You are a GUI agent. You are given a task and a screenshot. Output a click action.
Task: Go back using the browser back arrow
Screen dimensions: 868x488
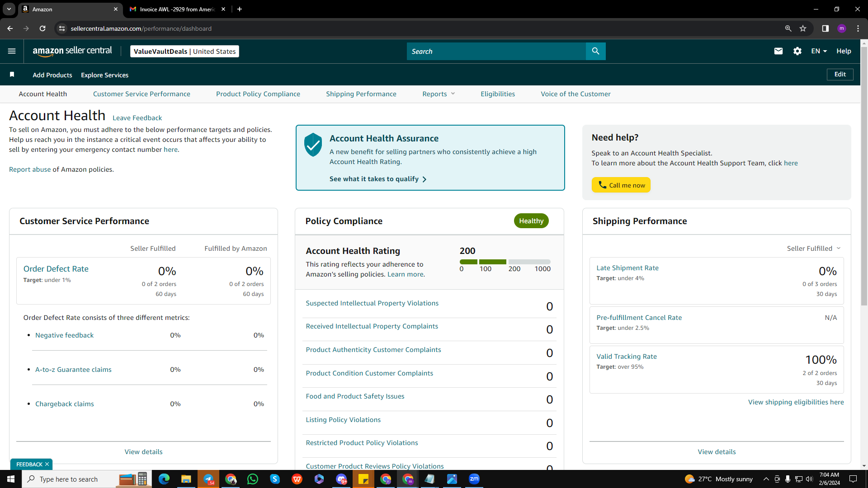tap(10, 28)
